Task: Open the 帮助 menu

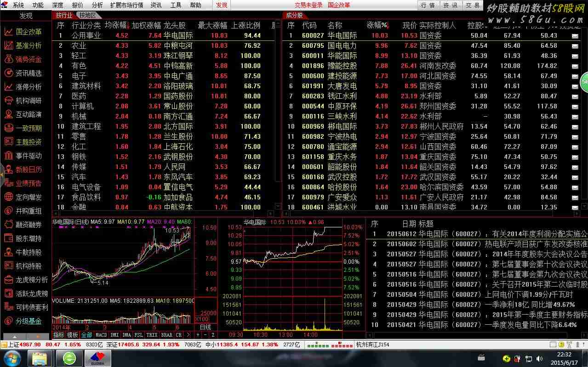Action: pyautogui.click(x=195, y=5)
